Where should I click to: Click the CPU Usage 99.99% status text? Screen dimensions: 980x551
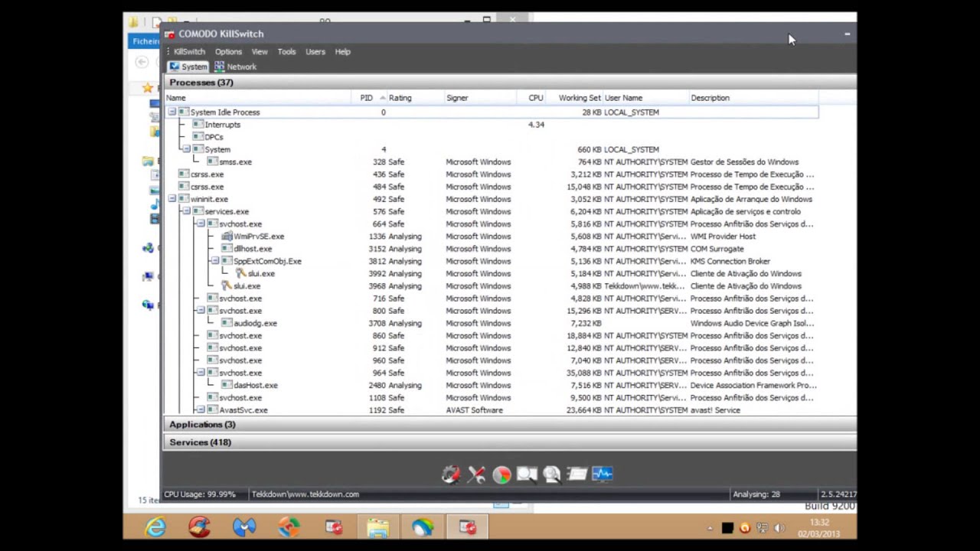pyautogui.click(x=200, y=494)
